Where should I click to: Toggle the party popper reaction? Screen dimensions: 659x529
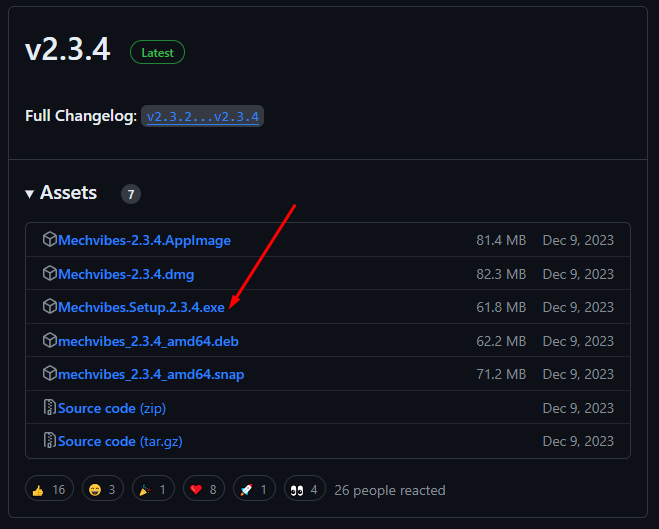pos(153,489)
